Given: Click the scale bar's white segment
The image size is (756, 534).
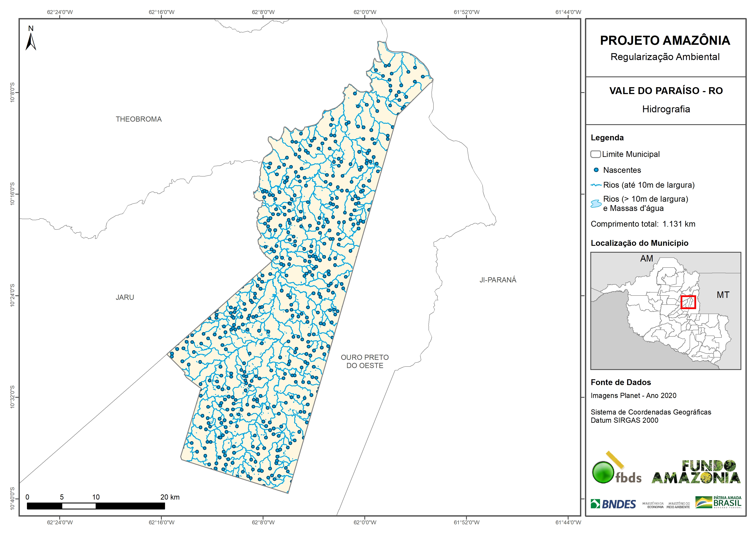Looking at the screenshot, I should (79, 506).
